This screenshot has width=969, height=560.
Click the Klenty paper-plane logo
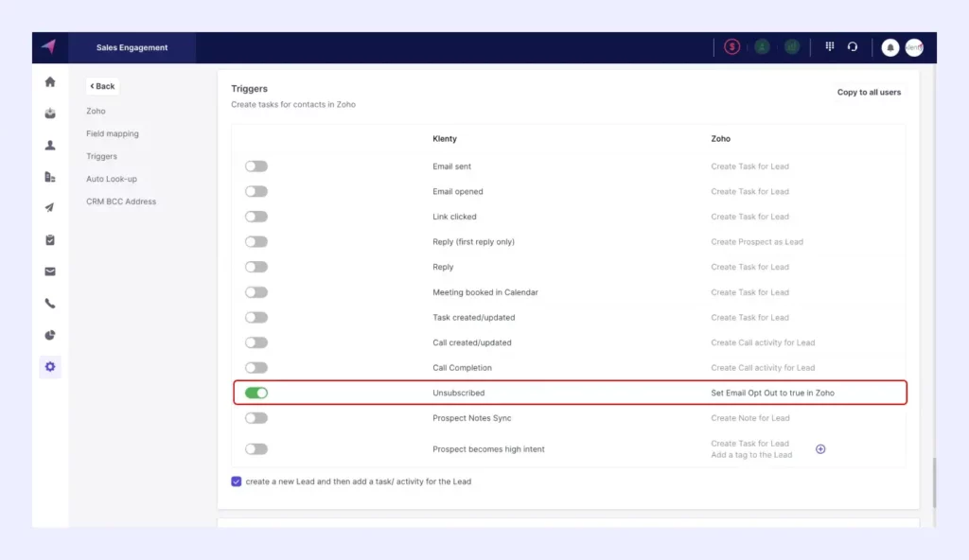[x=49, y=47]
